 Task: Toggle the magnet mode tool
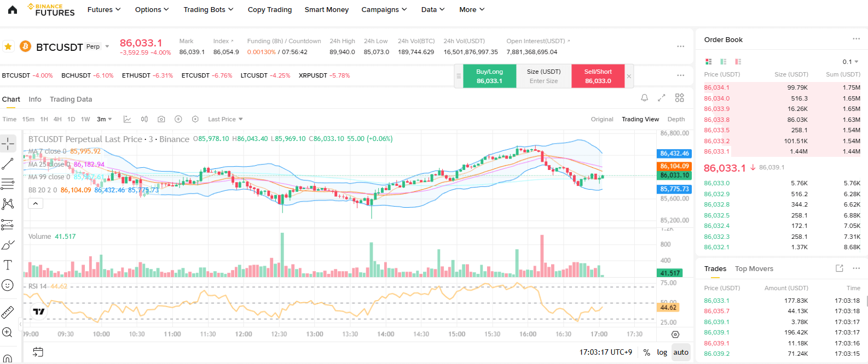pos(8,358)
